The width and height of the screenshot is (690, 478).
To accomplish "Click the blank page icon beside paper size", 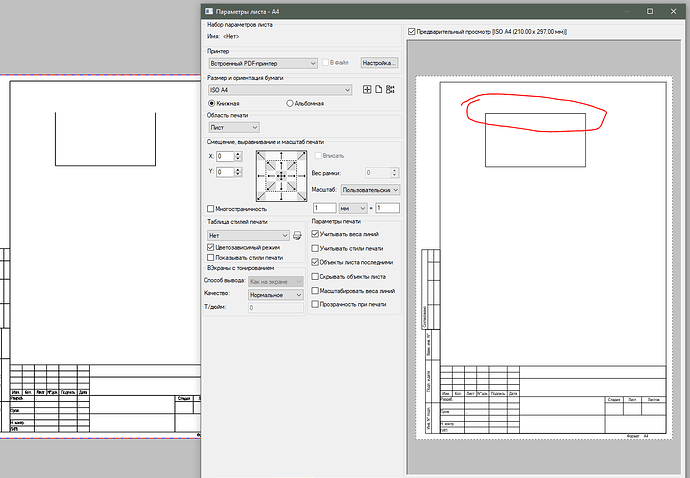I will [x=379, y=90].
